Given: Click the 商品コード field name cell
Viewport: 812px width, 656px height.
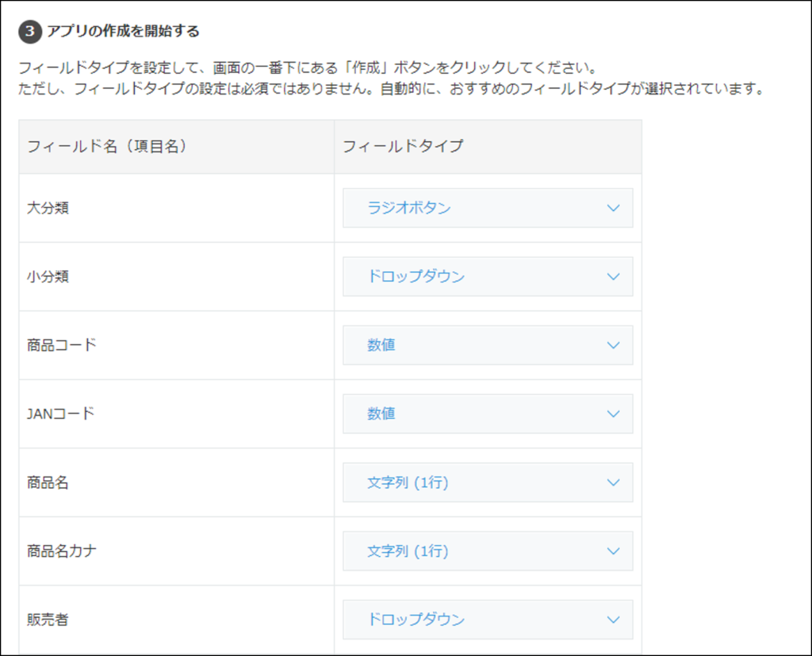Looking at the screenshot, I should [177, 345].
